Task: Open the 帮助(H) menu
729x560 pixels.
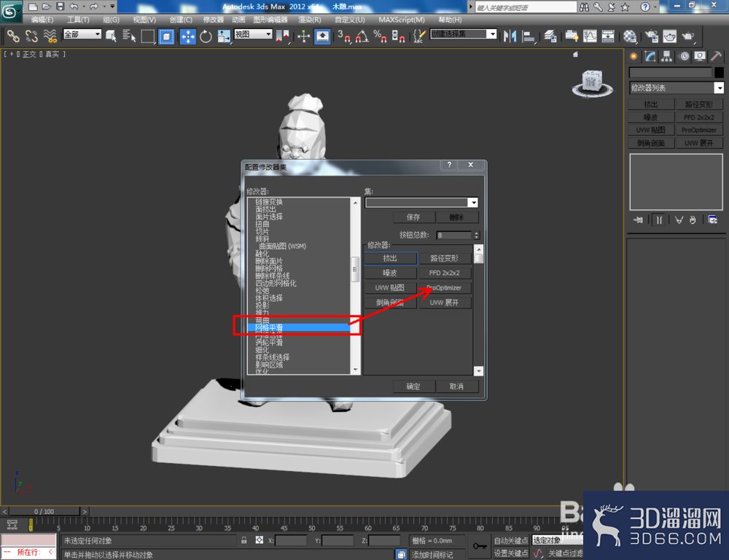Action: [x=450, y=20]
